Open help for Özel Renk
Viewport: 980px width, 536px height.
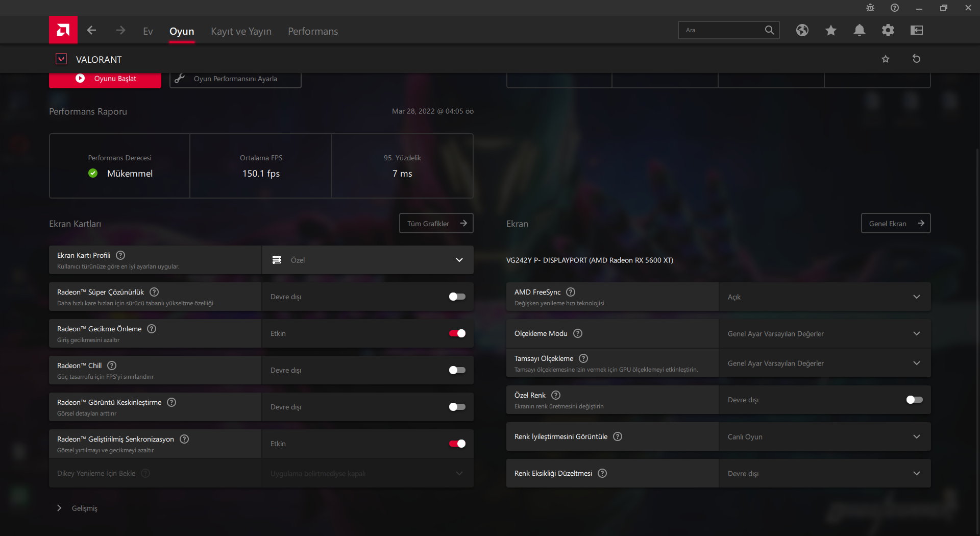(x=556, y=395)
